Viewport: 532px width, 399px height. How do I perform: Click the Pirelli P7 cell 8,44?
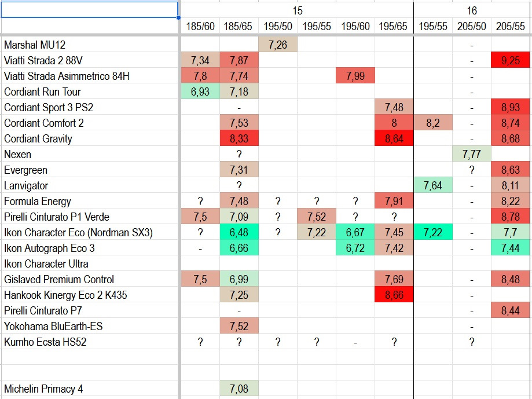510,310
